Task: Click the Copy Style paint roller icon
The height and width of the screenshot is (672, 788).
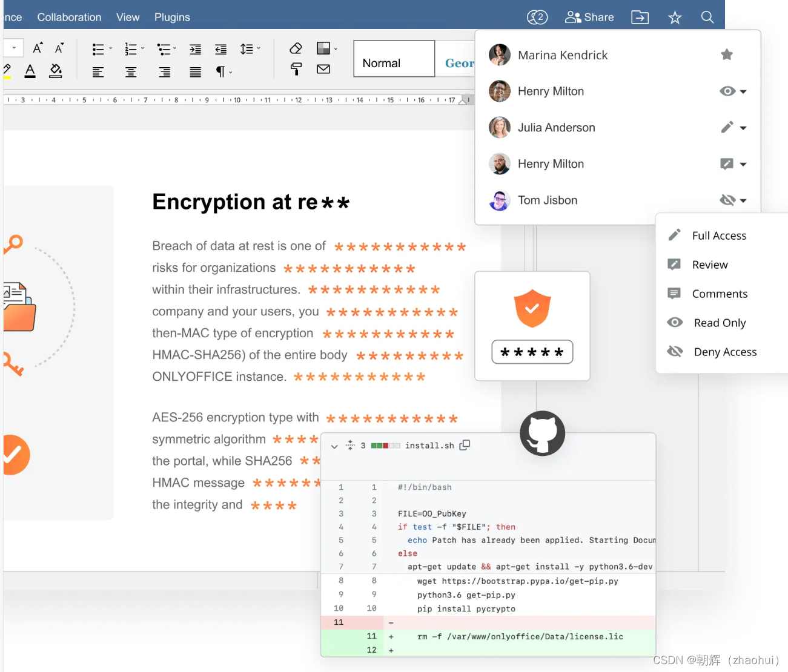Action: (x=296, y=69)
